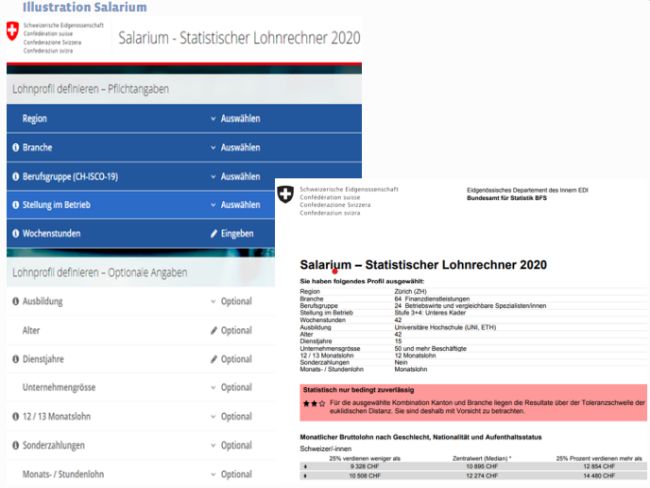This screenshot has height=488, width=650.
Task: Open optional Monats- / Stundenlohn selector
Action: (231, 474)
